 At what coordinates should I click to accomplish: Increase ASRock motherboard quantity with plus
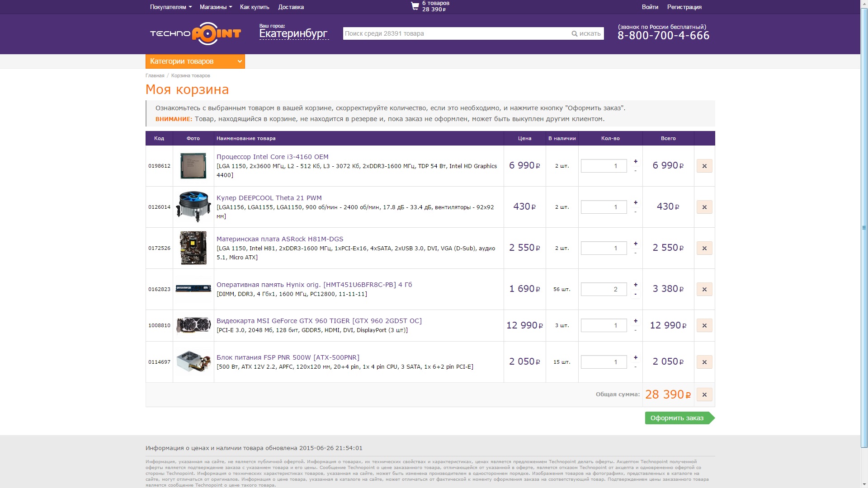(x=635, y=244)
